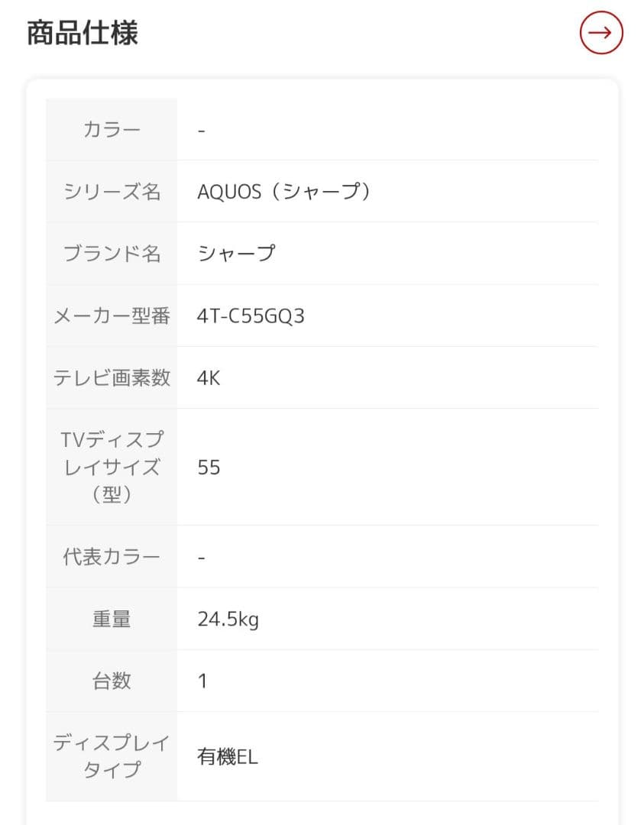Click the テレビ画素数 row label
Screen dimensions: 644x825
112,377
